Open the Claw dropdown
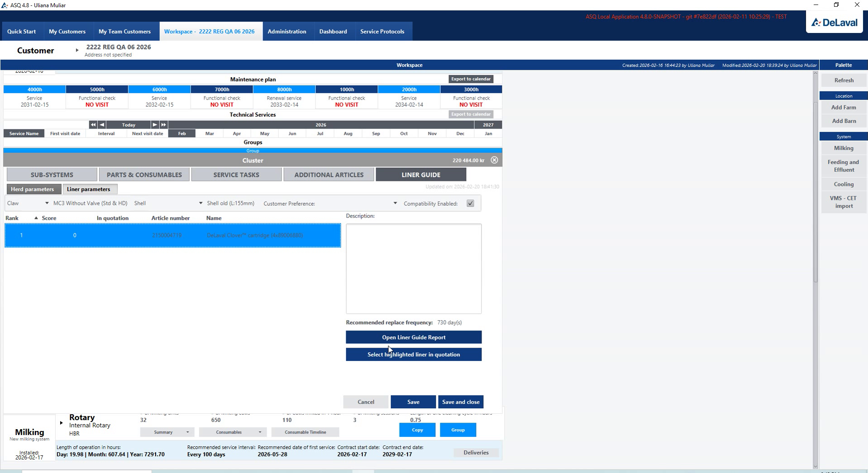The image size is (868, 473). pyautogui.click(x=28, y=203)
